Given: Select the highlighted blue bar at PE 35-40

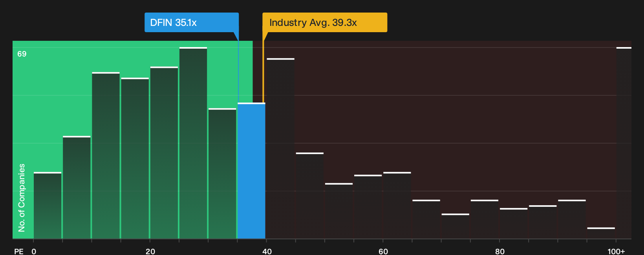Looking at the screenshot, I should coord(251,171).
